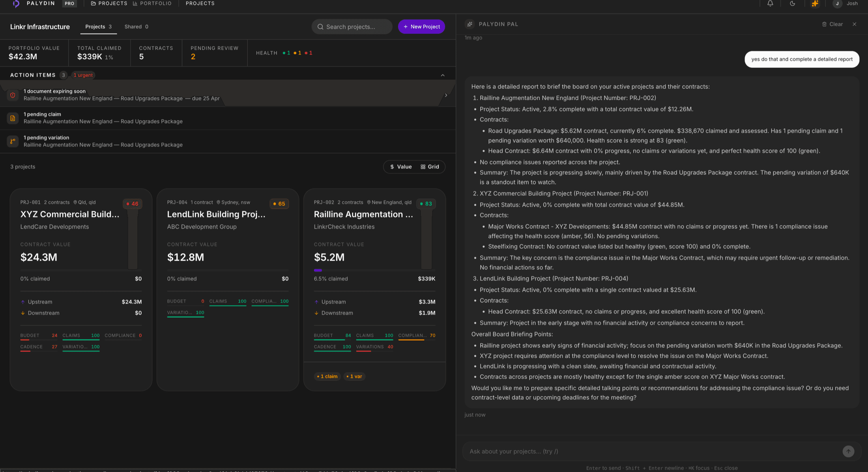
Task: Create a New Project
Action: pyautogui.click(x=421, y=26)
